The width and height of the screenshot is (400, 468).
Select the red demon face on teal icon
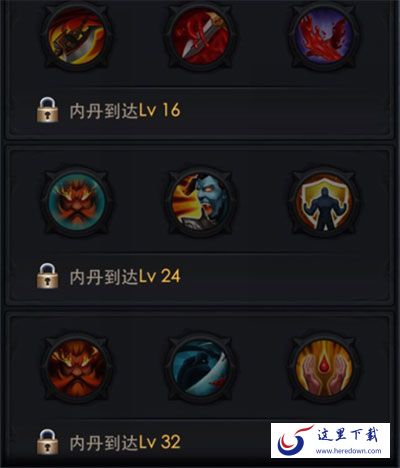coord(77,202)
